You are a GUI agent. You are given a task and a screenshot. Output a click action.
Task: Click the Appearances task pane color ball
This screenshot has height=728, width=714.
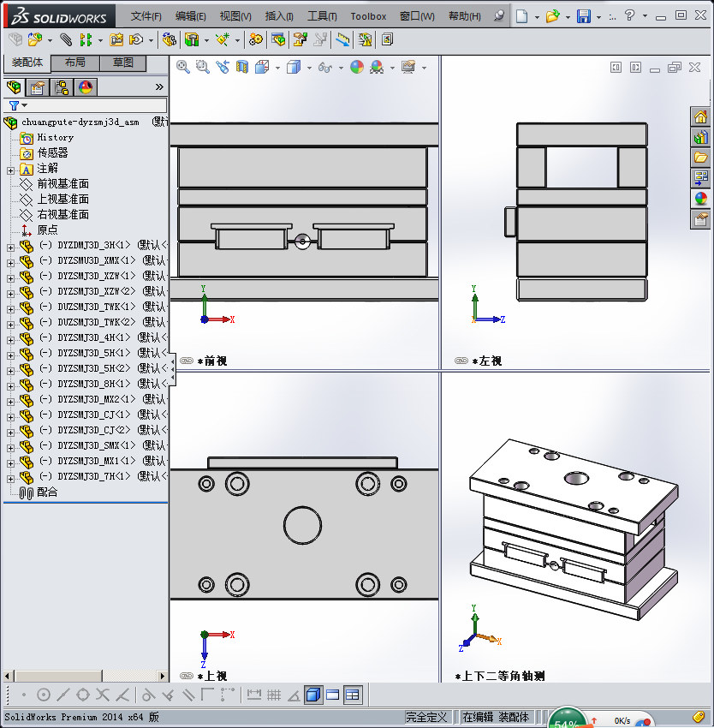tap(700, 198)
